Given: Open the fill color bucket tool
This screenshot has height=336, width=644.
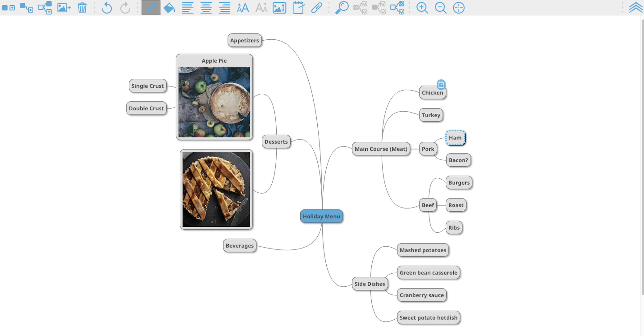Looking at the screenshot, I should pos(169,8).
